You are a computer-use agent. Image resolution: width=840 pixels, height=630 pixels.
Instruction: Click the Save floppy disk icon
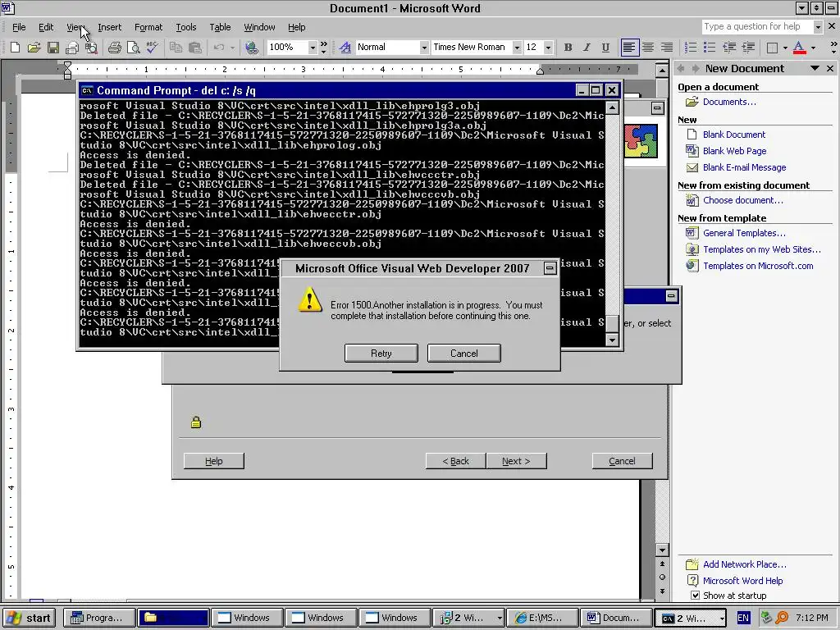pos(52,48)
